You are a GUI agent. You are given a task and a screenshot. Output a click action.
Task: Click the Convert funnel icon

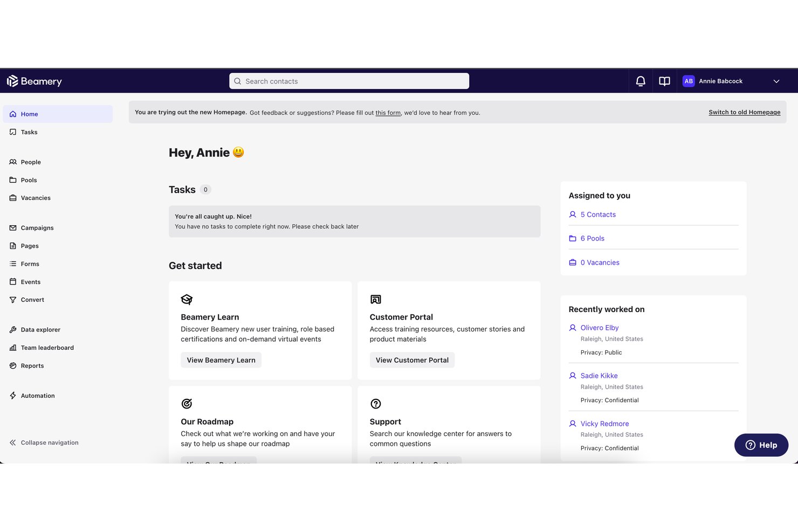[13, 300]
